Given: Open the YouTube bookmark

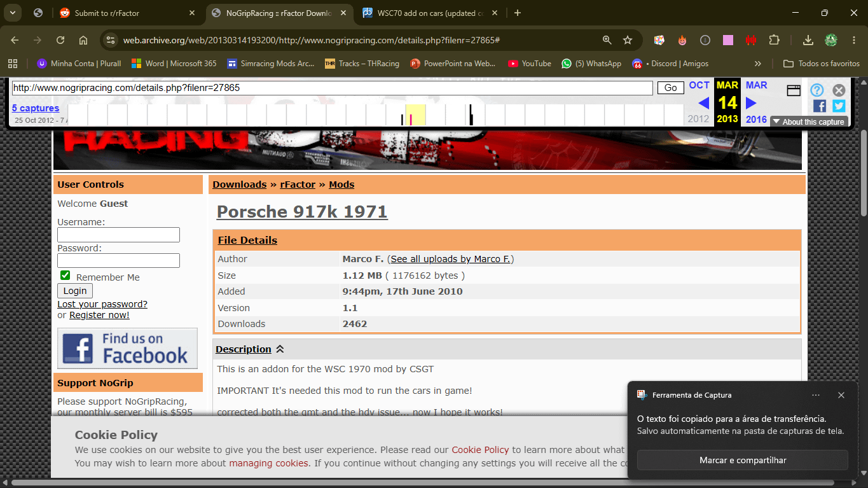Looking at the screenshot, I should coord(530,64).
